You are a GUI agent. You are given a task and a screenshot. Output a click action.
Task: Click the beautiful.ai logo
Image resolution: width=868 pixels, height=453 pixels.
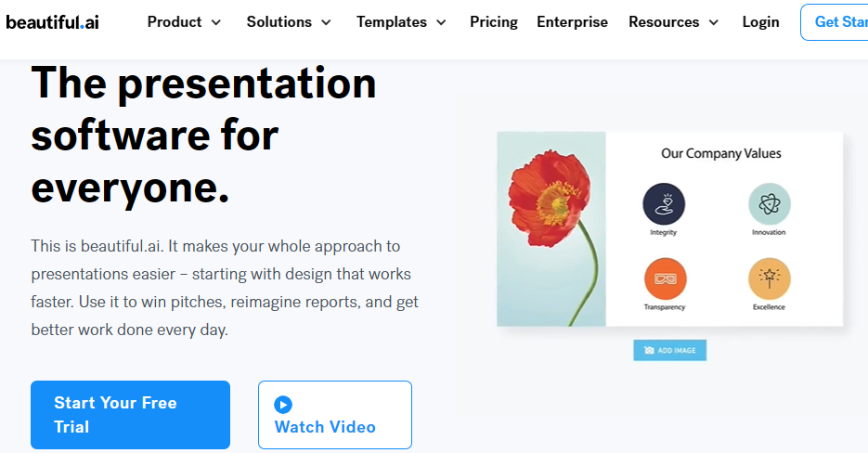[53, 21]
